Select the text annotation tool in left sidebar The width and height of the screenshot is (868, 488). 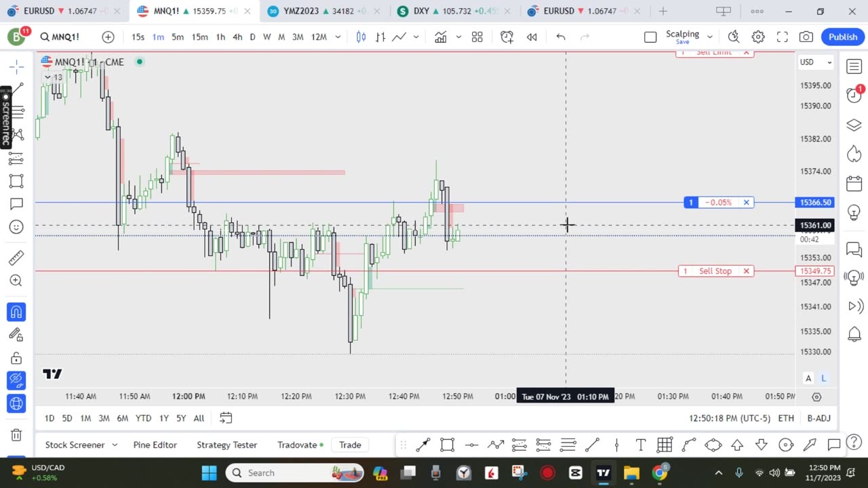pyautogui.click(x=17, y=204)
